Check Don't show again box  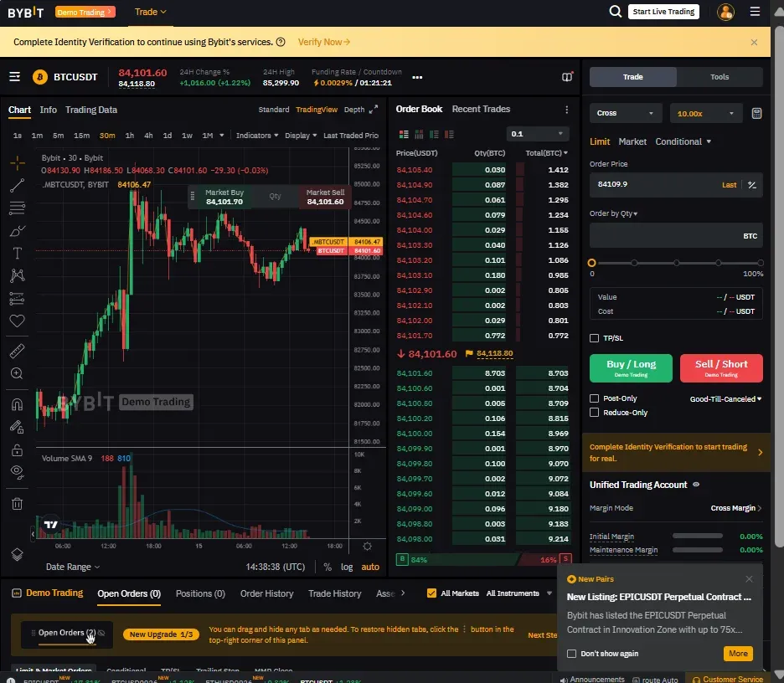[x=571, y=654]
